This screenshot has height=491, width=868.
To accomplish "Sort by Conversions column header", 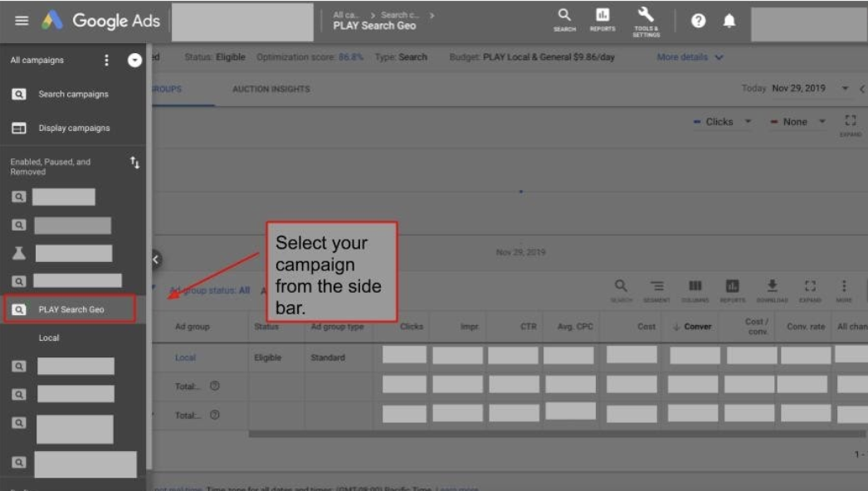I will tap(692, 327).
